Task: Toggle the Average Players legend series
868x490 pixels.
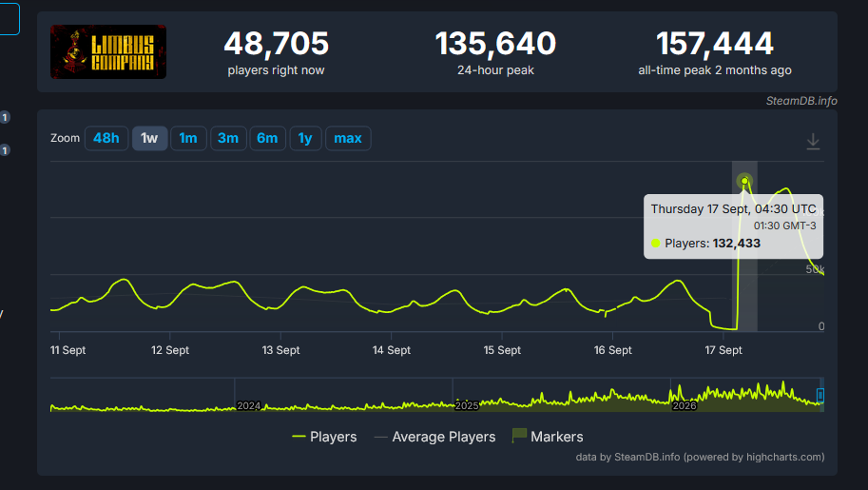Action: coord(435,437)
